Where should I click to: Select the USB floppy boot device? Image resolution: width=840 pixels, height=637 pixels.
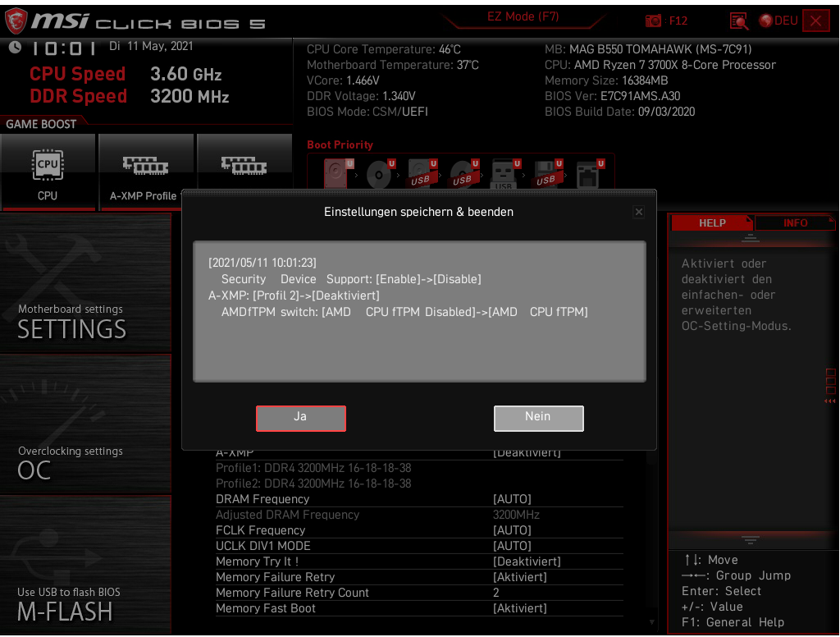click(547, 172)
